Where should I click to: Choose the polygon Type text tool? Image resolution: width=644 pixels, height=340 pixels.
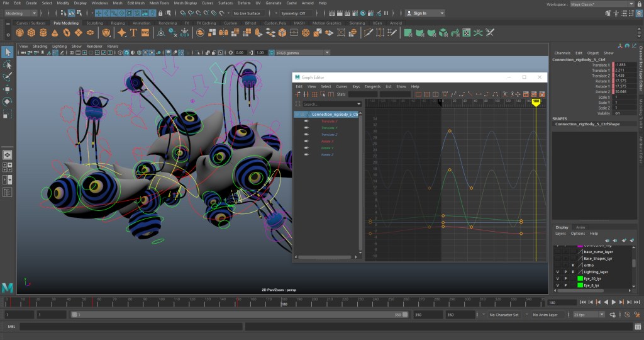click(x=134, y=33)
